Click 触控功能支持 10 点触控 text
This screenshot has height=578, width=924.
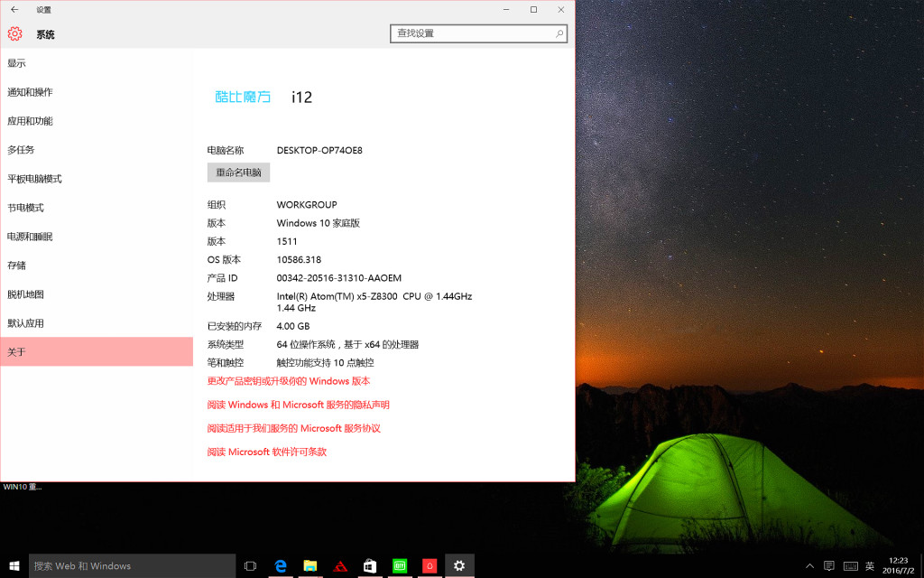[x=325, y=363]
